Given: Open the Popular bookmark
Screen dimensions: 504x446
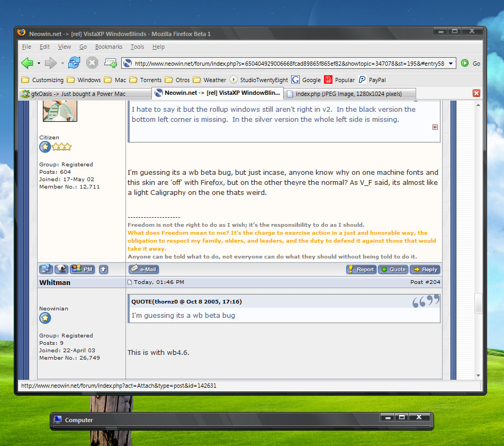Looking at the screenshot, I should tap(339, 80).
